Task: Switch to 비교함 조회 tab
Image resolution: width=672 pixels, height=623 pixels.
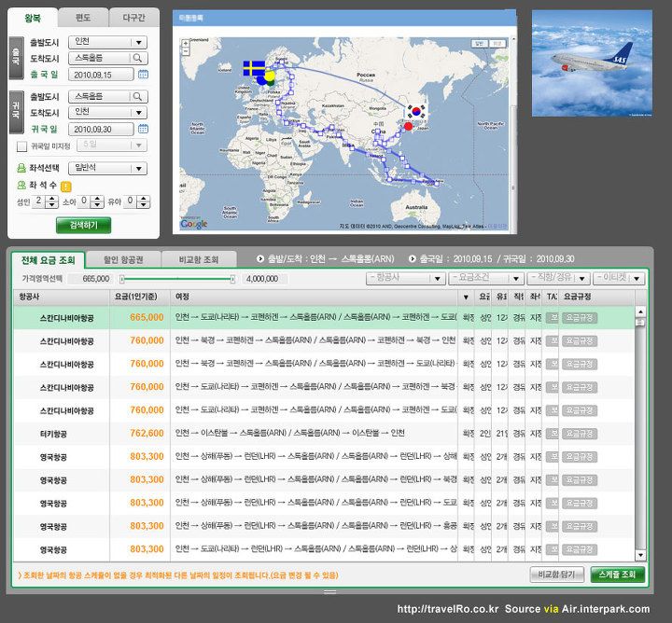Action: 199,260
